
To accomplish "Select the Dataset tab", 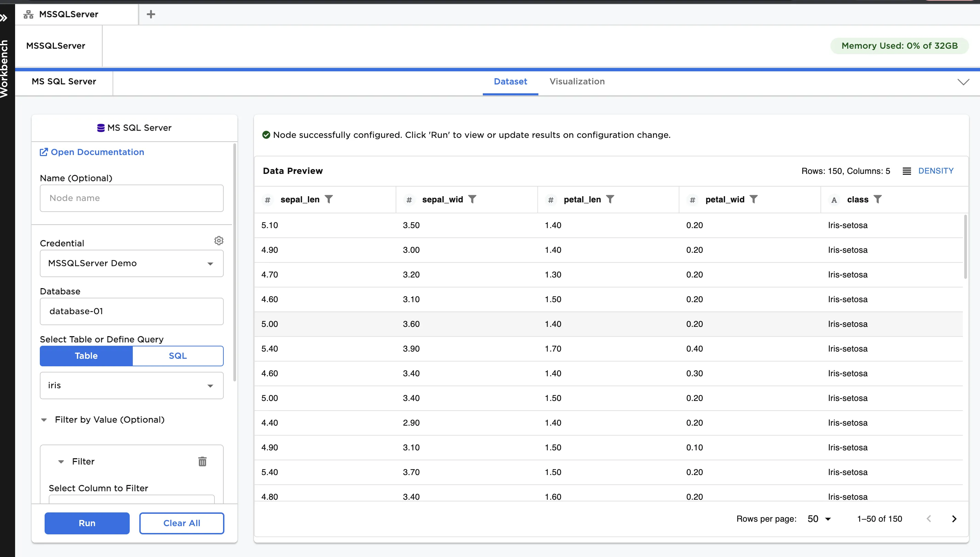I will (510, 82).
